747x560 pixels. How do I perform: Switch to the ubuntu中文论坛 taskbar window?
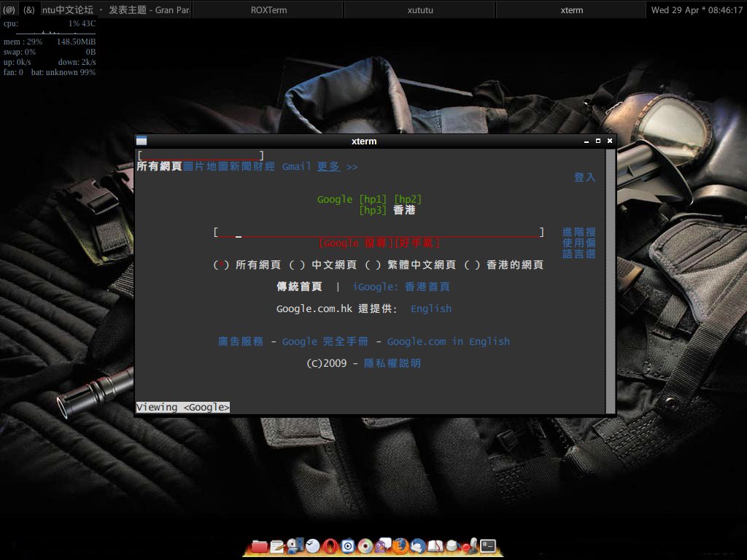pyautogui.click(x=116, y=9)
